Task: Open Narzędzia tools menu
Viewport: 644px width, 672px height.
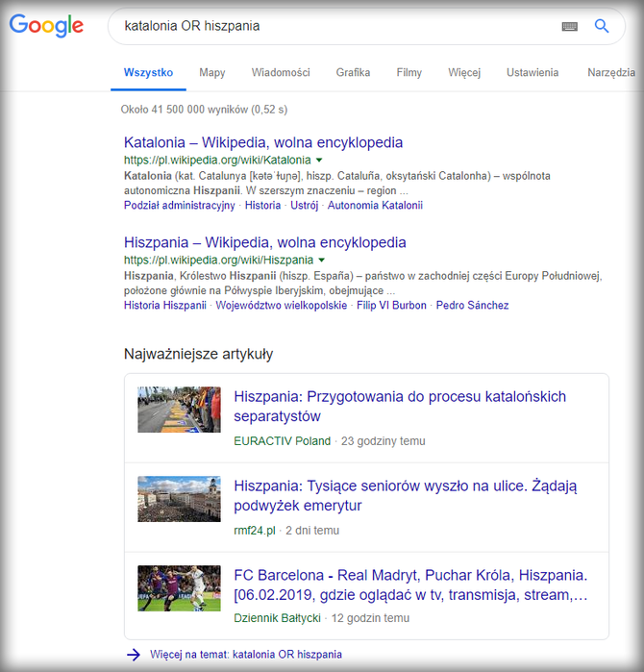Action: click(x=611, y=72)
